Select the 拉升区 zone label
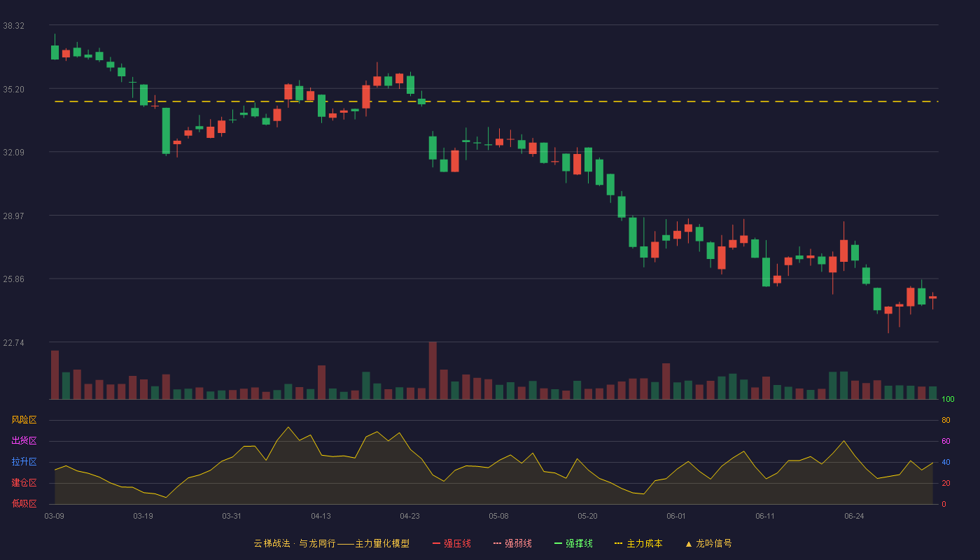This screenshot has height=560, width=980. click(24, 462)
